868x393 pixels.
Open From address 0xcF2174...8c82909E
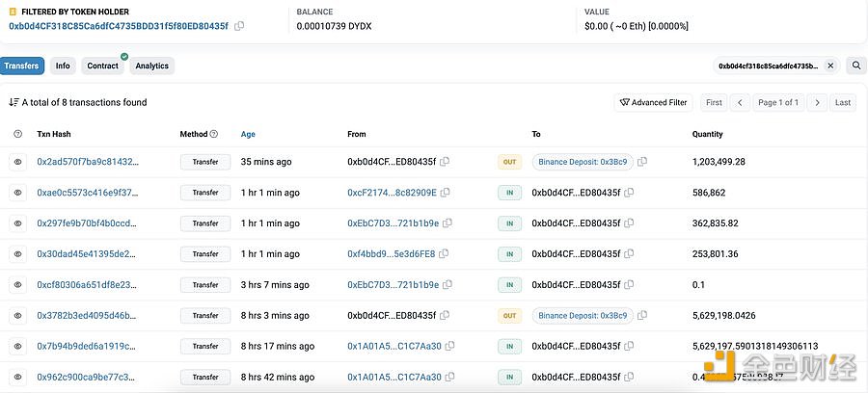pos(392,193)
